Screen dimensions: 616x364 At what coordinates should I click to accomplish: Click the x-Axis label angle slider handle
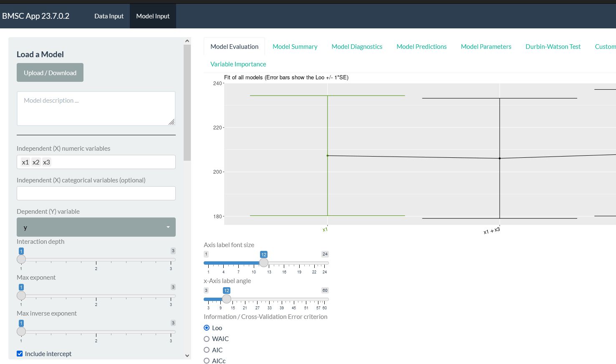point(227,299)
